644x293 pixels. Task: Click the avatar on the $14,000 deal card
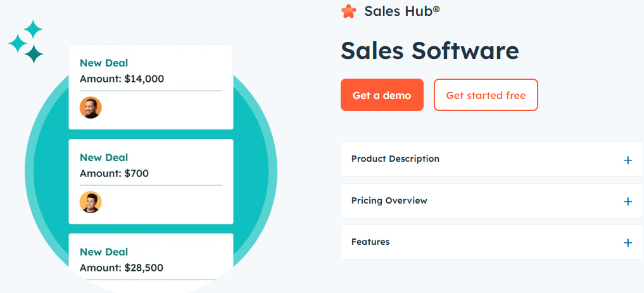(x=91, y=107)
